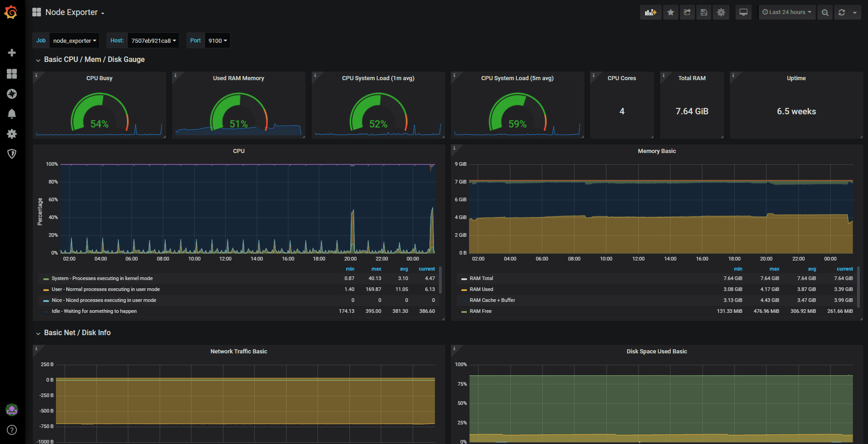Toggle the RAM Used series in legend
The image size is (868, 444).
[x=481, y=289]
